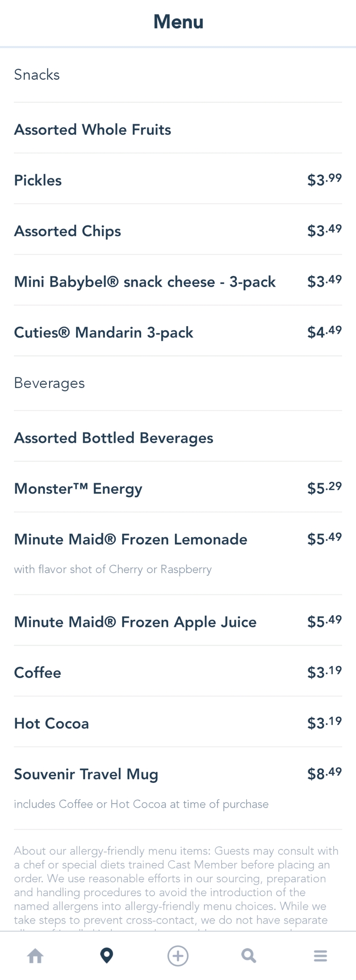Viewport: 356px width, 980px height.
Task: Select Hot Cocoa
Action: [51, 723]
